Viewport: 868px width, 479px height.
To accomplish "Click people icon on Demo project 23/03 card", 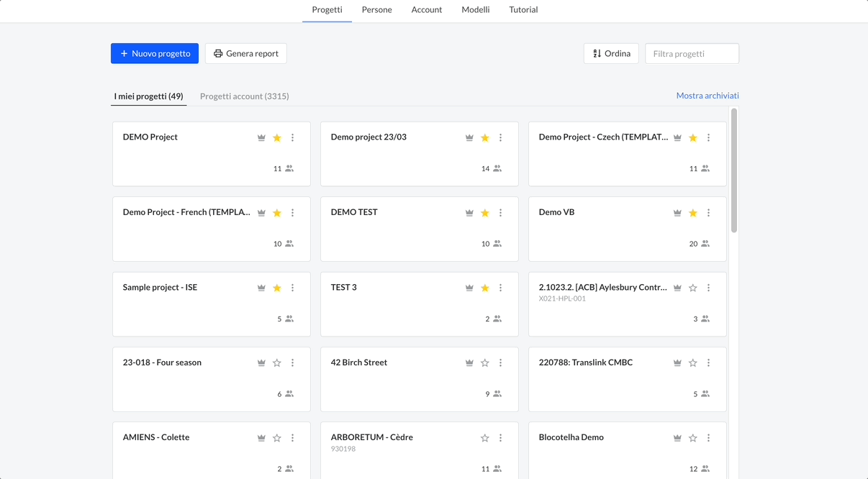I will [x=497, y=168].
